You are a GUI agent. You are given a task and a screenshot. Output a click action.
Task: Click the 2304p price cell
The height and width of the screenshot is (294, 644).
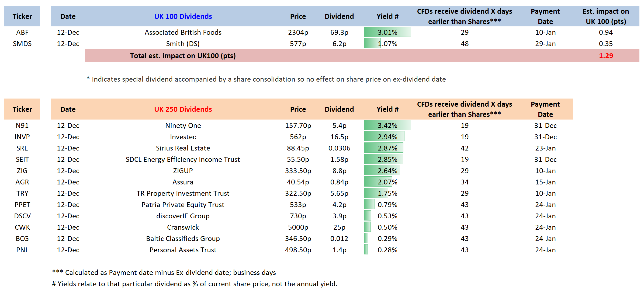click(x=298, y=32)
